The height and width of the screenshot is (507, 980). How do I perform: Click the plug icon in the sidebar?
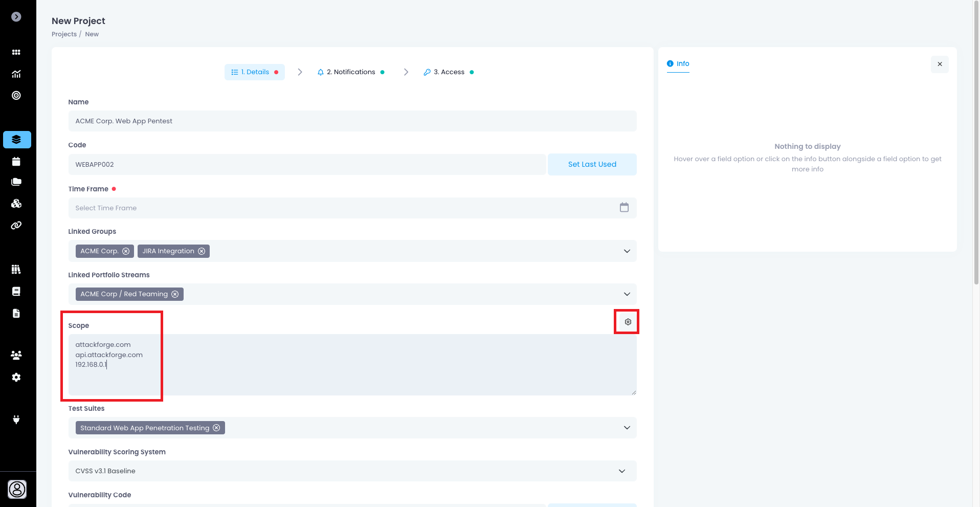(x=16, y=420)
